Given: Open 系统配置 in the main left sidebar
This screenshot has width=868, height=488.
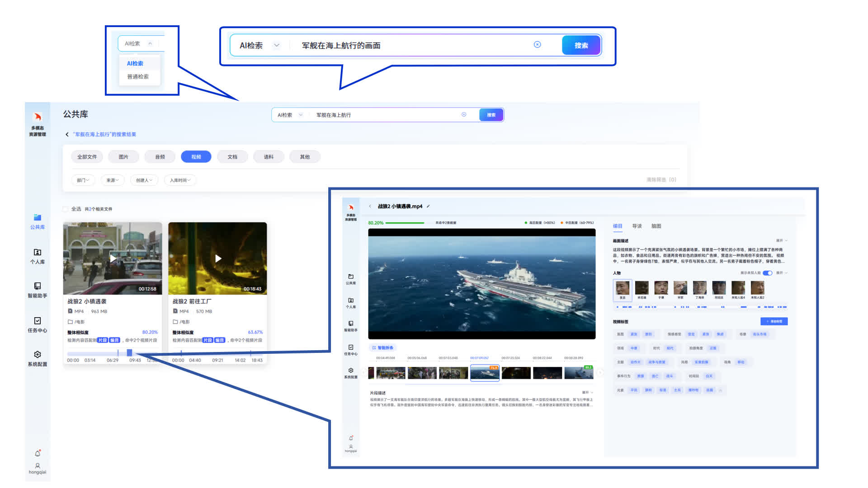Looking at the screenshot, I should pos(38,359).
